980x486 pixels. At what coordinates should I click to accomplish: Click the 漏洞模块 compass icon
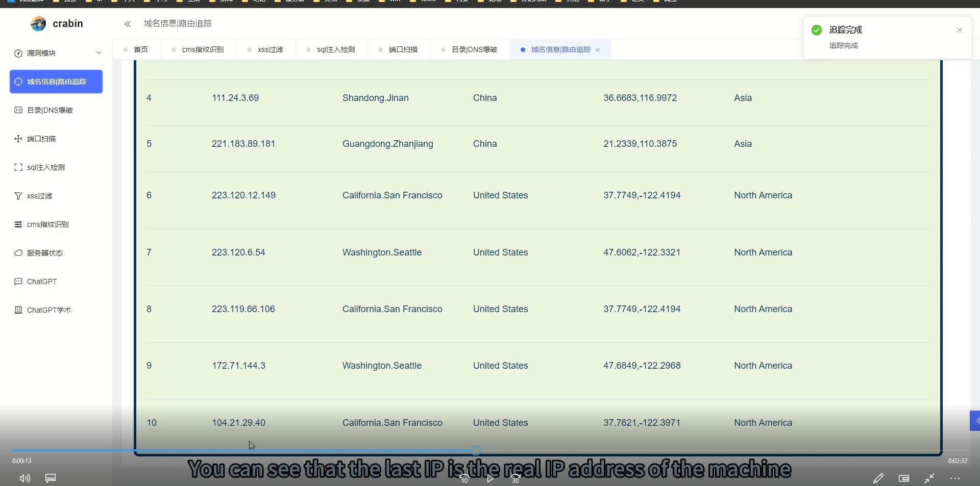click(18, 53)
